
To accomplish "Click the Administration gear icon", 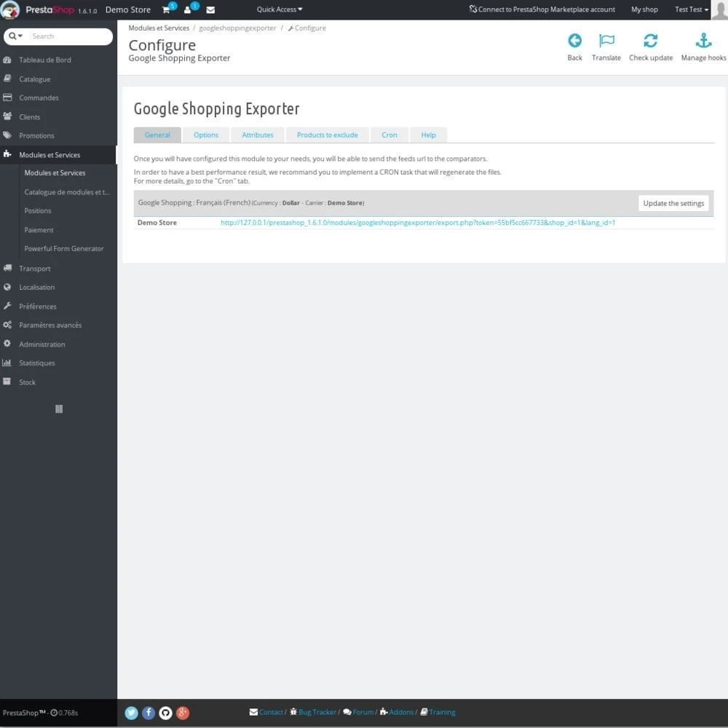I will pos(7,344).
